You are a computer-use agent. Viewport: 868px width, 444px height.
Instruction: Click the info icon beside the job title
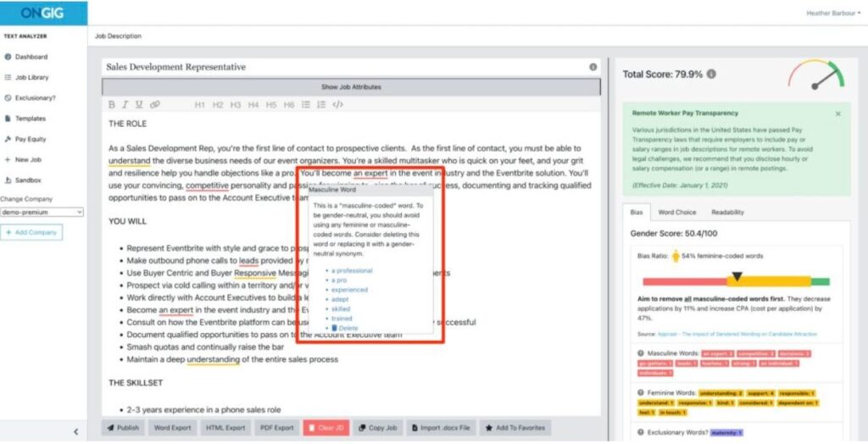click(x=593, y=67)
